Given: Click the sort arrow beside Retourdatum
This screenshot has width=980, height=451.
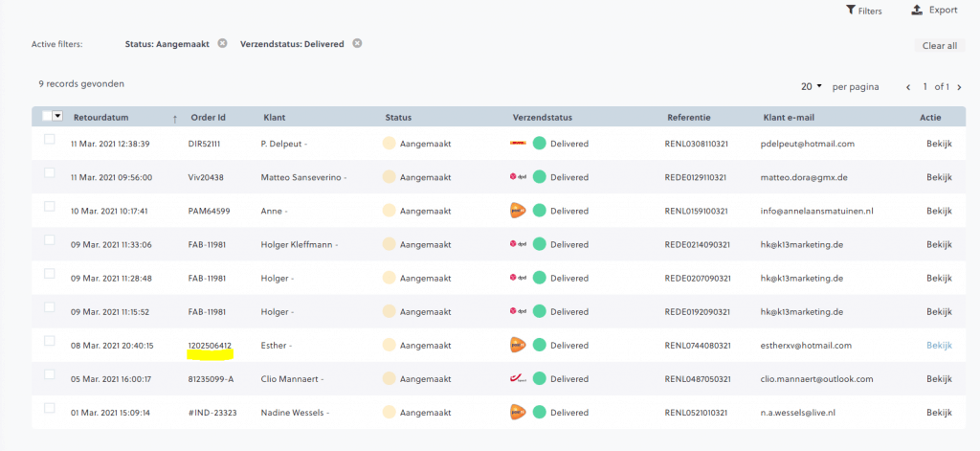Looking at the screenshot, I should coord(174,119).
